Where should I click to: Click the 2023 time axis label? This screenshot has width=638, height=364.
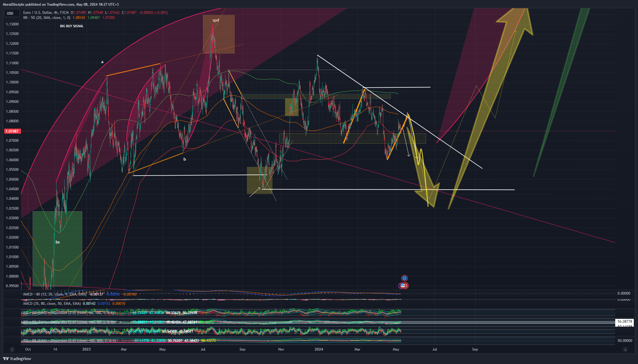pyautogui.click(x=87, y=349)
